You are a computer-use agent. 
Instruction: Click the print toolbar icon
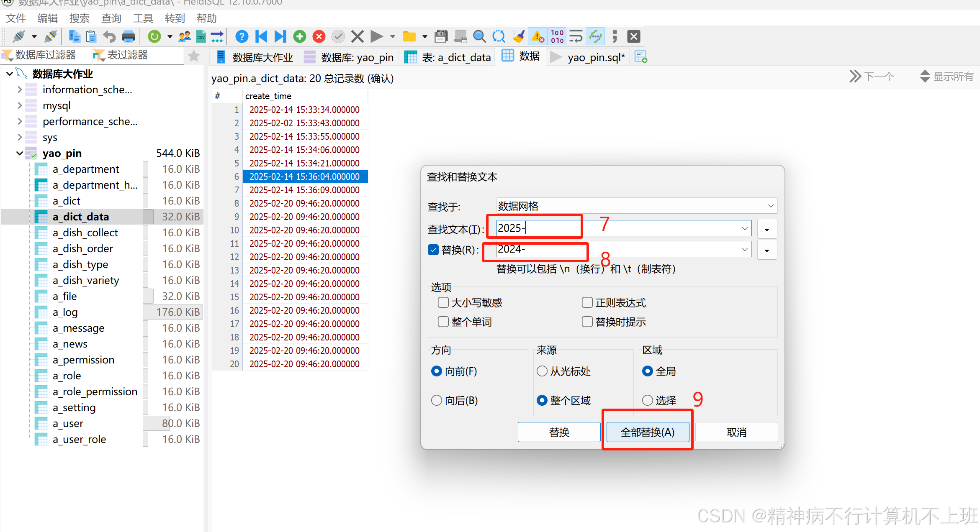coord(129,37)
